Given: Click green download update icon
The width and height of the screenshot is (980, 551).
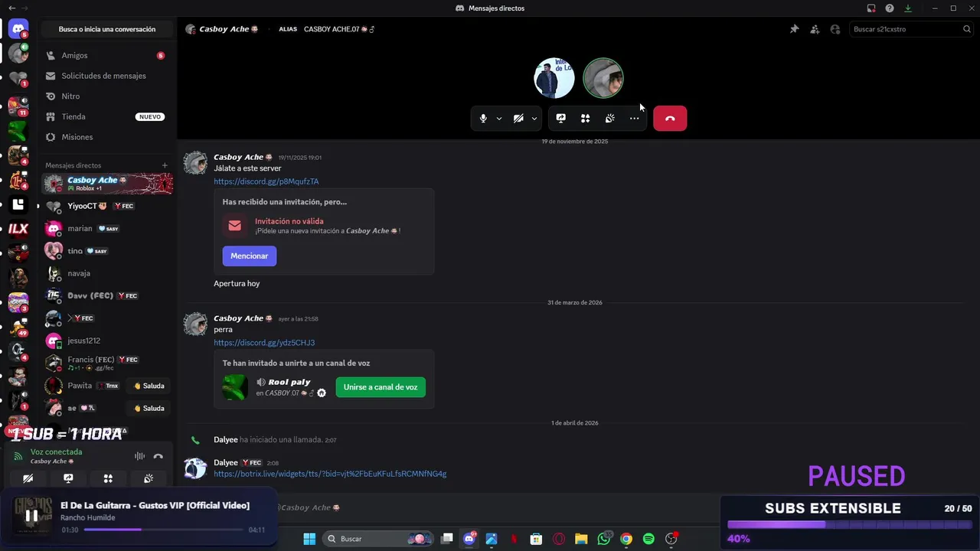Looking at the screenshot, I should coord(908,8).
